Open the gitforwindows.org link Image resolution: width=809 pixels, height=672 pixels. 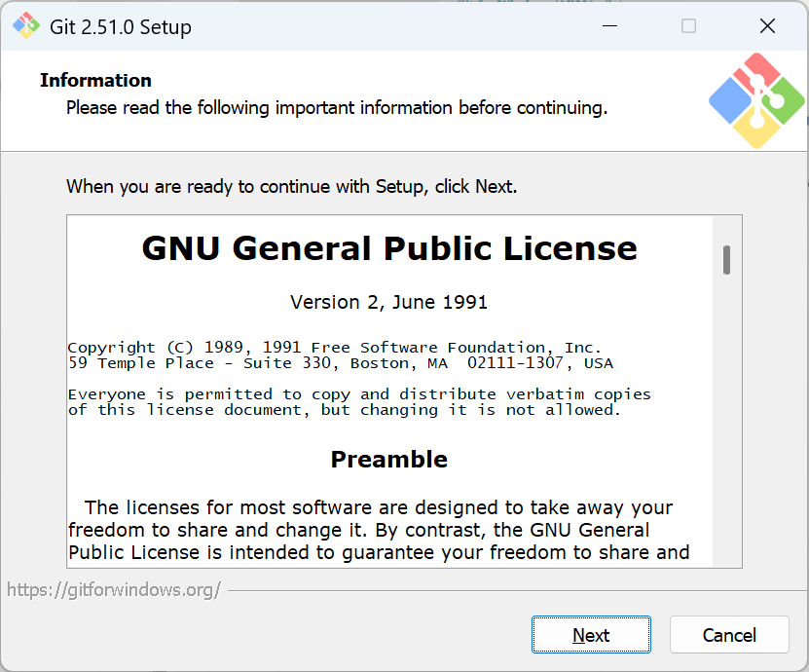tap(114, 589)
